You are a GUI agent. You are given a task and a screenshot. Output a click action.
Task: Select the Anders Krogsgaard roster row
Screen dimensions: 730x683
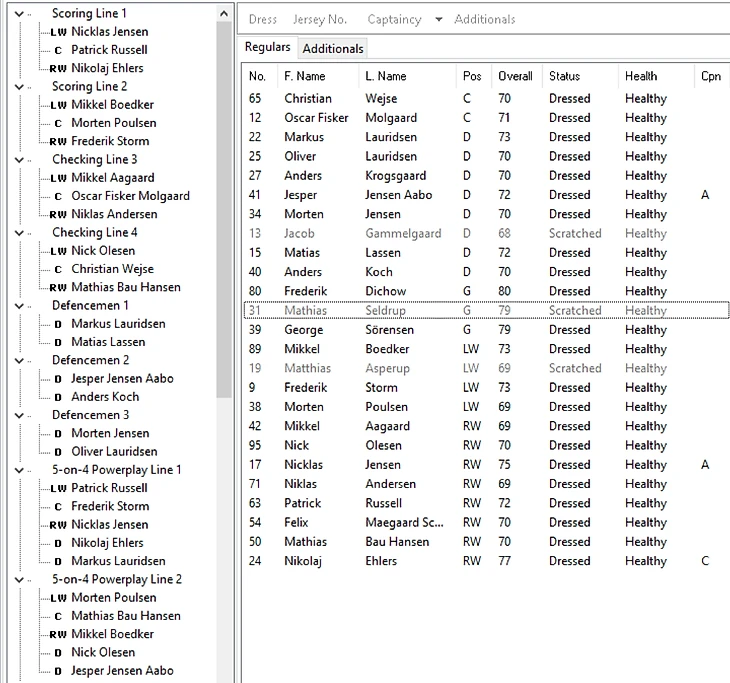(486, 176)
